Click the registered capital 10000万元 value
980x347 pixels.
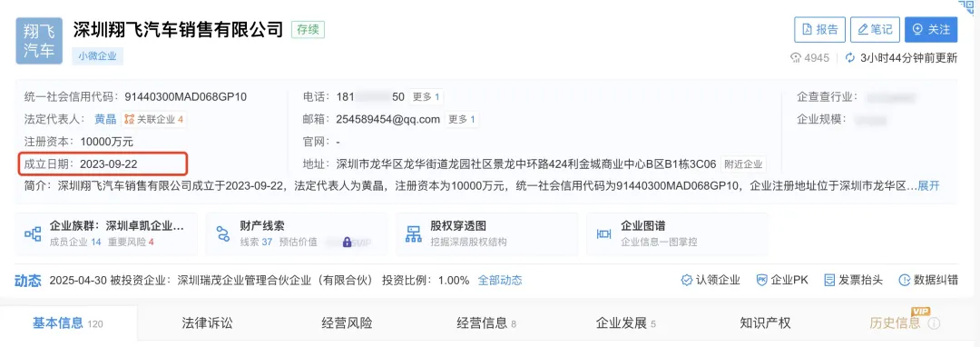[x=107, y=142]
